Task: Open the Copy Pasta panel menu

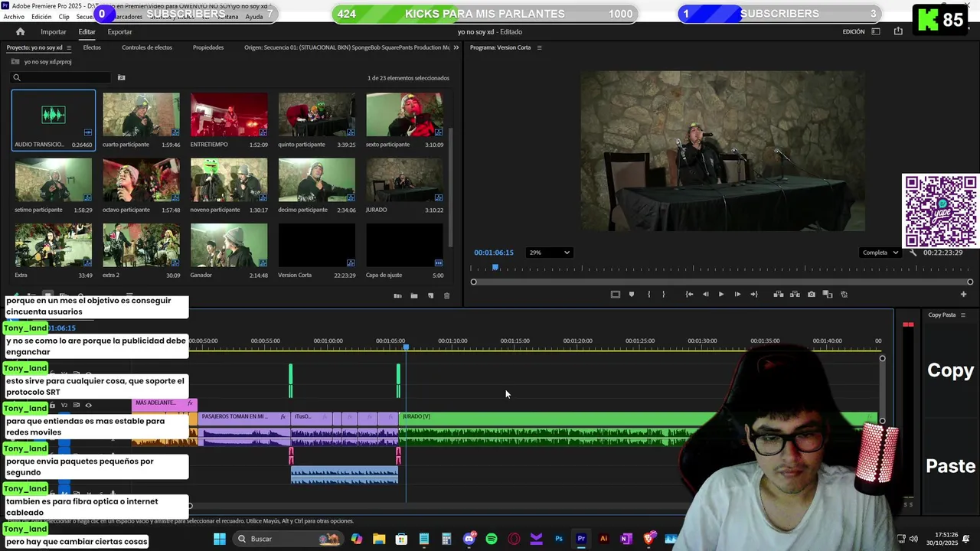Action: tap(962, 315)
